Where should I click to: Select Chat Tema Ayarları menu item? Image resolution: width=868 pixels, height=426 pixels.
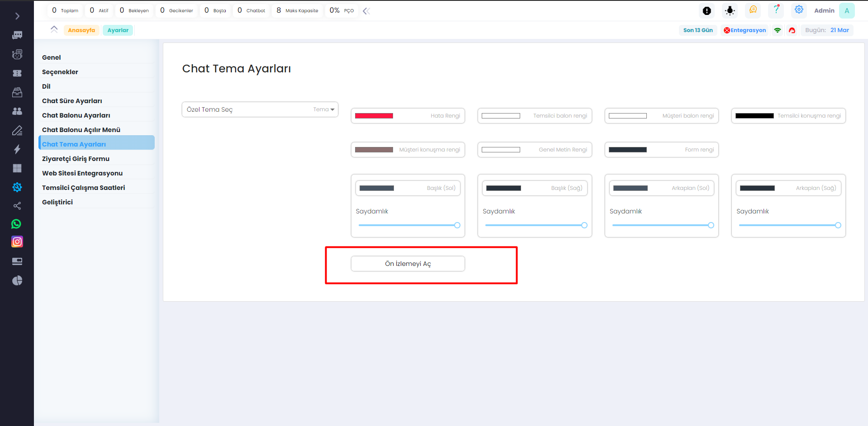tap(96, 142)
